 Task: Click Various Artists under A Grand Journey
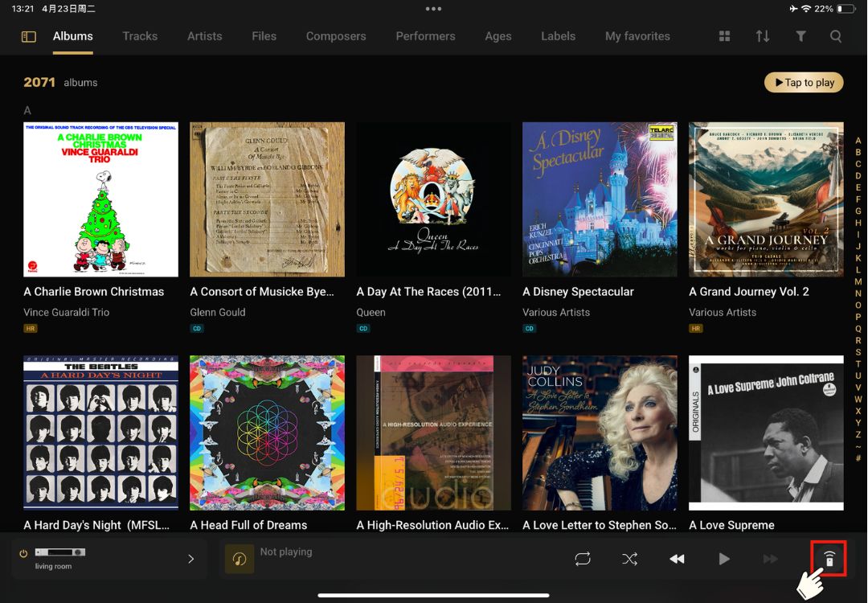click(x=723, y=312)
